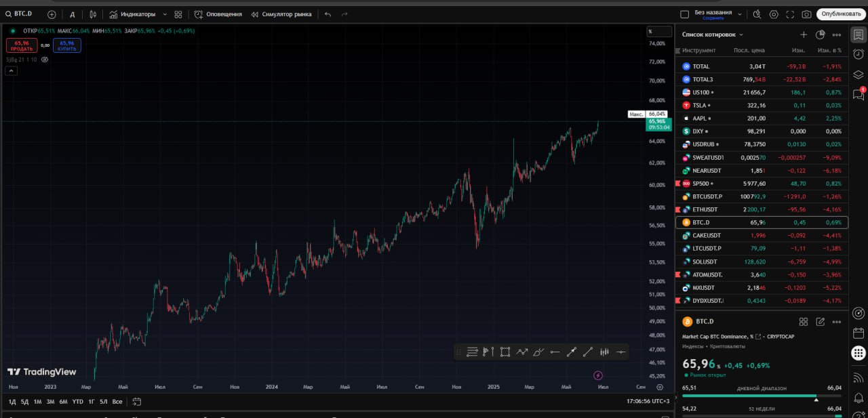Show all data with Все range
Viewport: 868px width, 418px height.
point(117,402)
